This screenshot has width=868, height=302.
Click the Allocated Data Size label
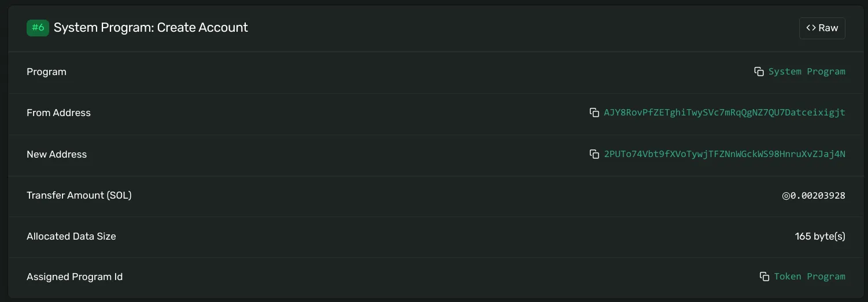point(71,236)
